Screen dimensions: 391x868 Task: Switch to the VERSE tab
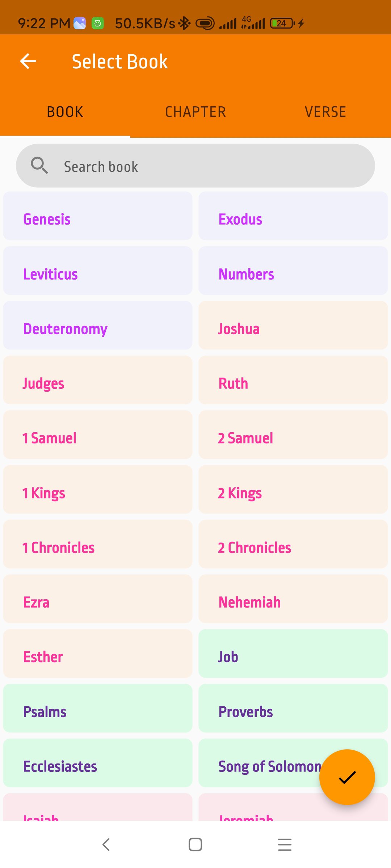point(325,112)
